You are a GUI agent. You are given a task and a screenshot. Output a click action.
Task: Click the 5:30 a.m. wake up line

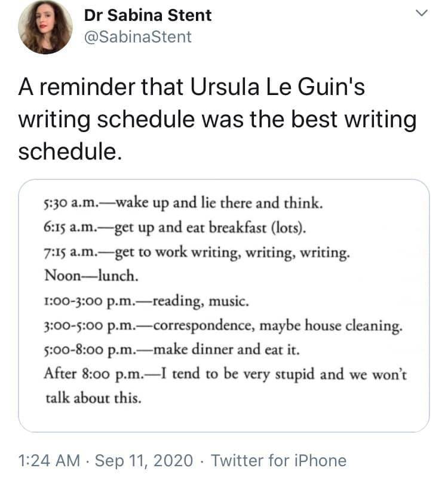[x=184, y=203]
